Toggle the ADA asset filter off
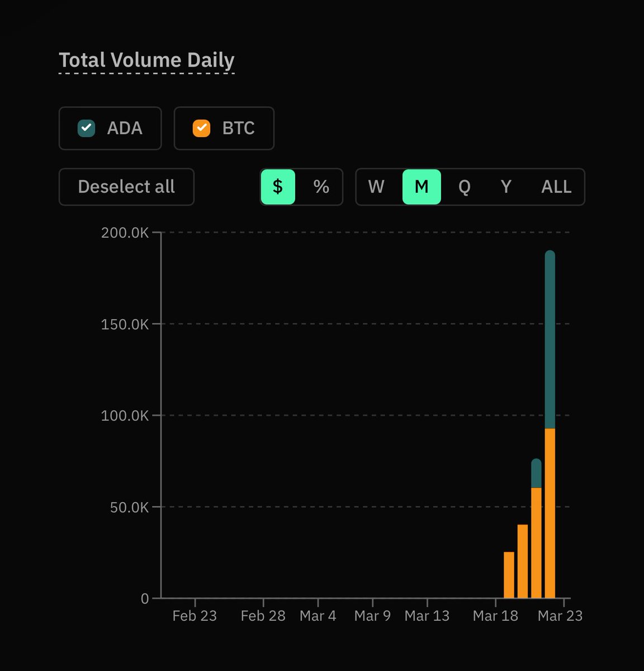644x671 pixels. point(110,128)
